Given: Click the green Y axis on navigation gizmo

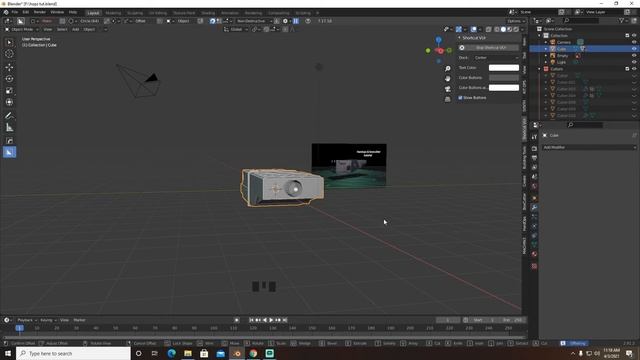Looking at the screenshot, I should pyautogui.click(x=428, y=51).
